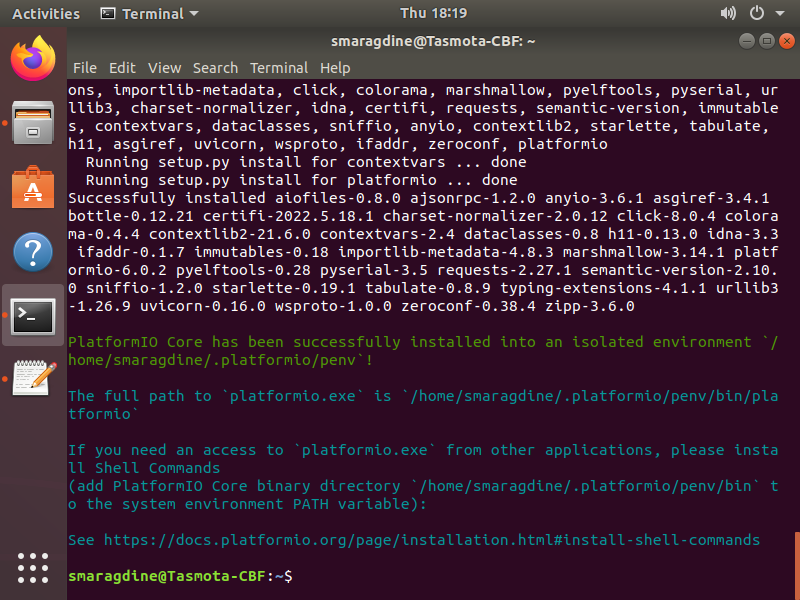This screenshot has width=800, height=600.
Task: Open the Help dock icon
Action: point(33,252)
